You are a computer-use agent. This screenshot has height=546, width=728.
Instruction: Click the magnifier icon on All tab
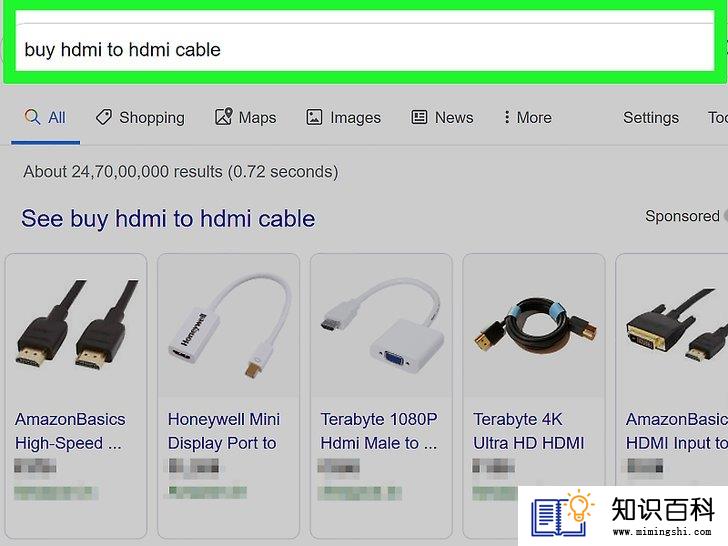pos(32,117)
